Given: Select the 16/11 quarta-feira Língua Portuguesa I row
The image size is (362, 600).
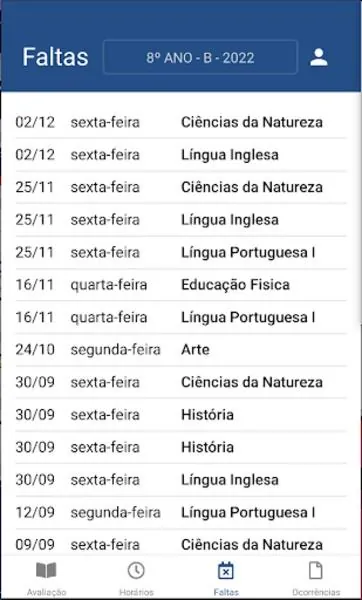Looking at the screenshot, I should tap(181, 318).
